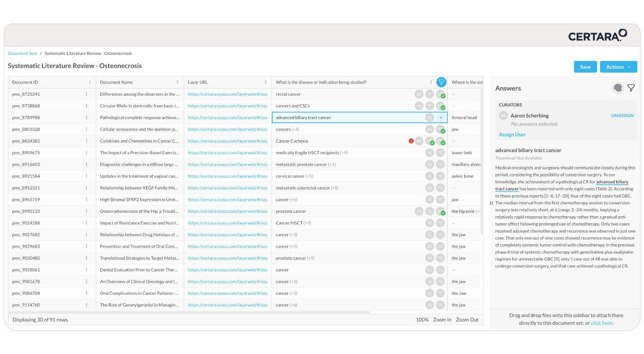This screenshot has height=354, width=644.
Task: Open Layar URL column menu dots
Action: pos(266,82)
